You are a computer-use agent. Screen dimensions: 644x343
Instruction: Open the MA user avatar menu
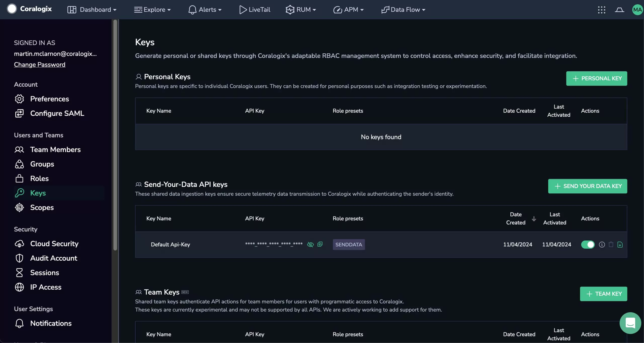[637, 10]
